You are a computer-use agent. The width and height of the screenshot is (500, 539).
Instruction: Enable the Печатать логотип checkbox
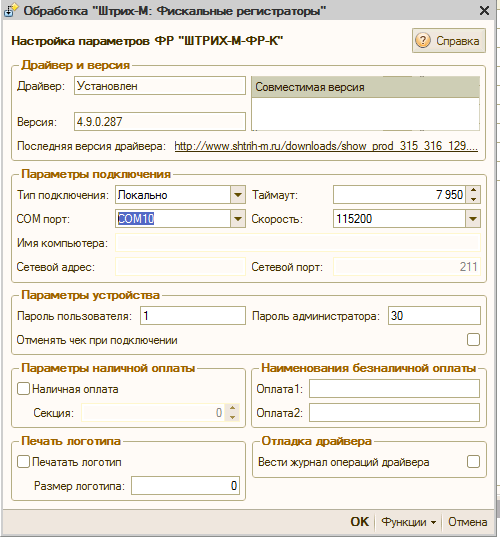(x=23, y=462)
